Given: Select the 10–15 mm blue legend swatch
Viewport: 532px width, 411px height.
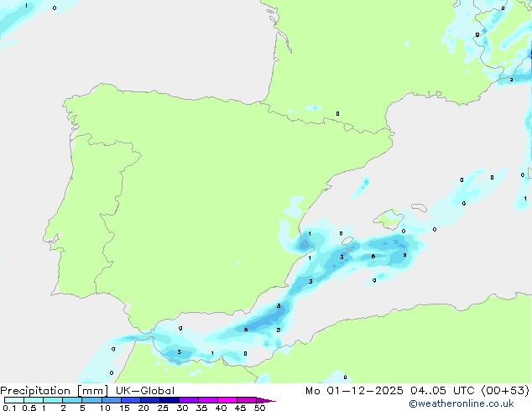Looking at the screenshot, I should (111, 400).
